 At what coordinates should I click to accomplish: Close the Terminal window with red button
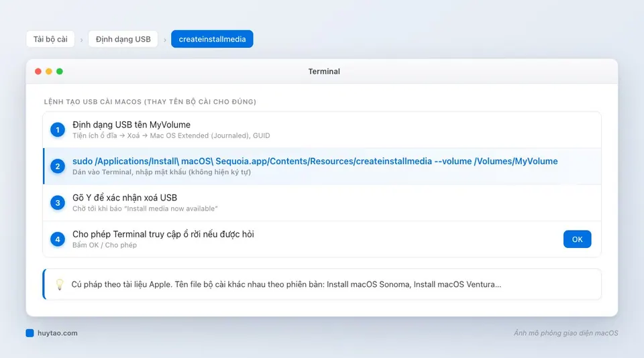(38, 72)
